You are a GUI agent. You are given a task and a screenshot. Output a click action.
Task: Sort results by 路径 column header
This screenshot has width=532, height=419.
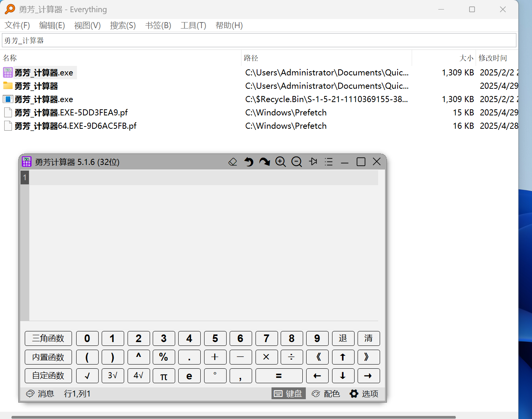pyautogui.click(x=326, y=58)
